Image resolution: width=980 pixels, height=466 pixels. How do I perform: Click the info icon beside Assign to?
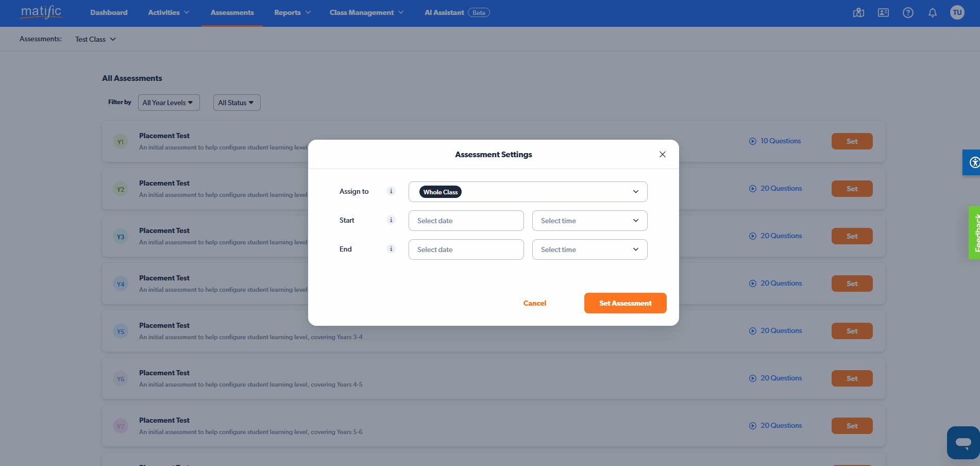(391, 191)
